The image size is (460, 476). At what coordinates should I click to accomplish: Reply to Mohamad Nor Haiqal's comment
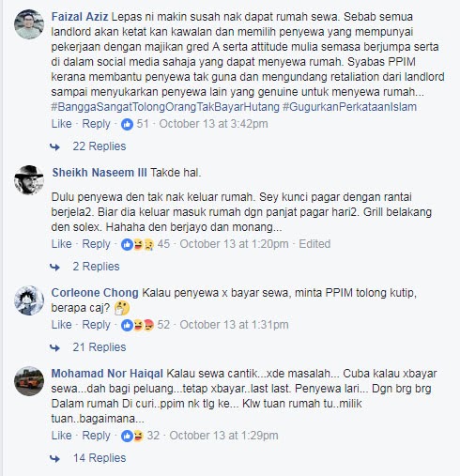(x=96, y=436)
